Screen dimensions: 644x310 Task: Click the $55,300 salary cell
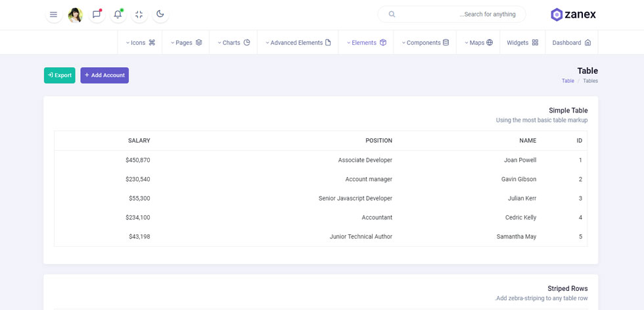pos(139,198)
